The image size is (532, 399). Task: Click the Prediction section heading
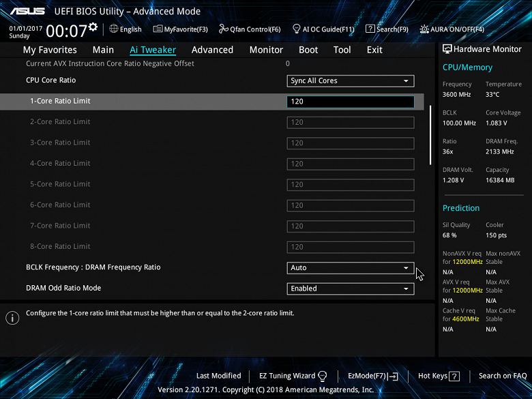(x=461, y=208)
